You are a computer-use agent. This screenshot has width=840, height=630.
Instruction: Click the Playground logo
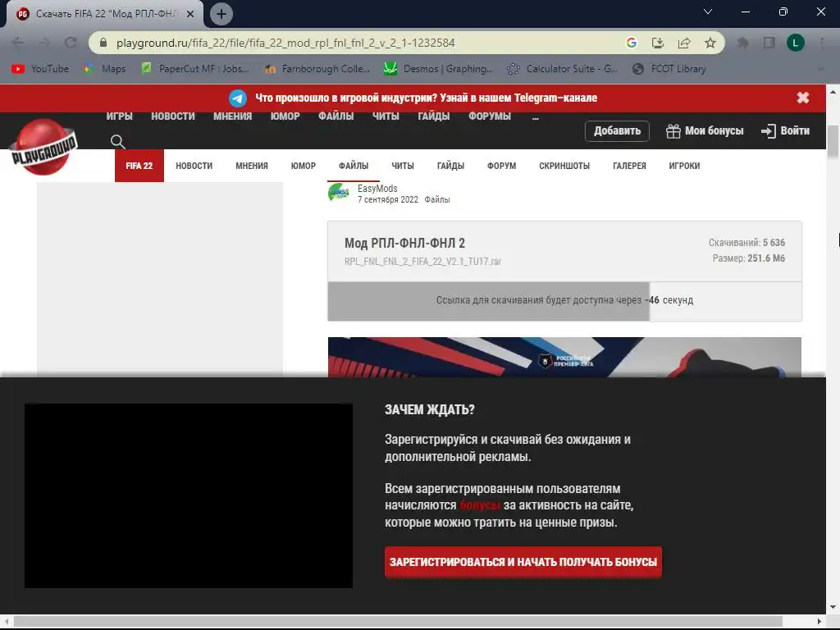tap(44, 147)
